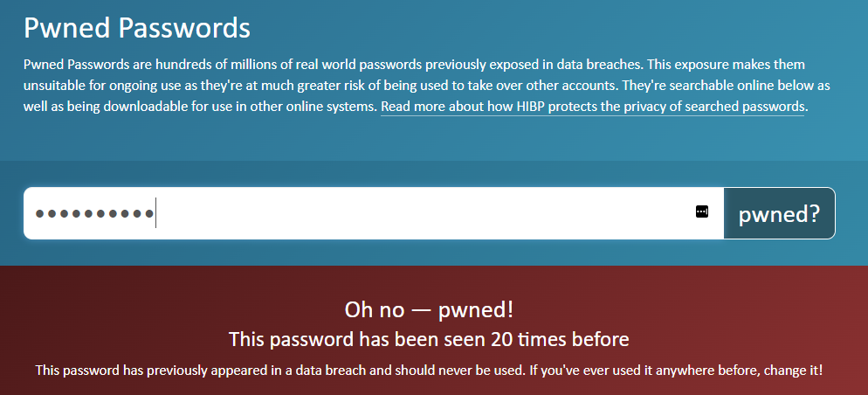Open the Read more about HIBP privacy link
Screen dimensions: 868x395
(592, 107)
